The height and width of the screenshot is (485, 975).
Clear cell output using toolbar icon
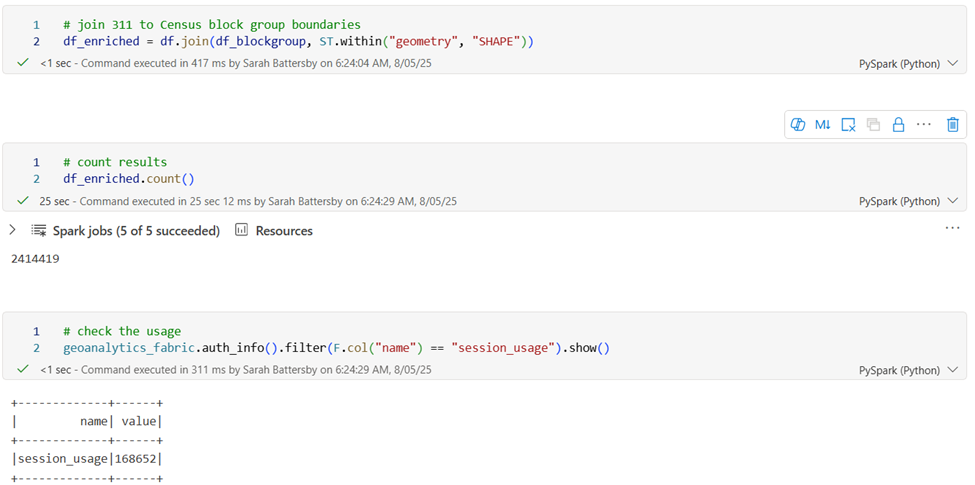[848, 124]
